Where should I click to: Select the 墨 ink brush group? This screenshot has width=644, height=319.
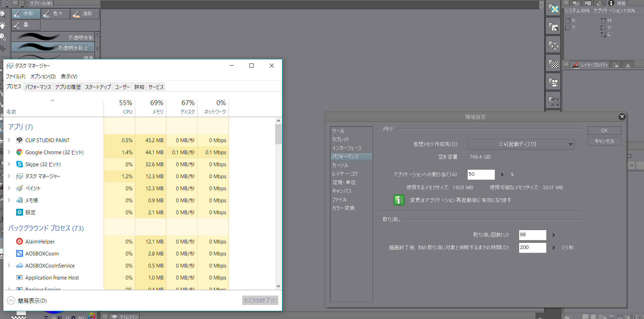click(26, 25)
